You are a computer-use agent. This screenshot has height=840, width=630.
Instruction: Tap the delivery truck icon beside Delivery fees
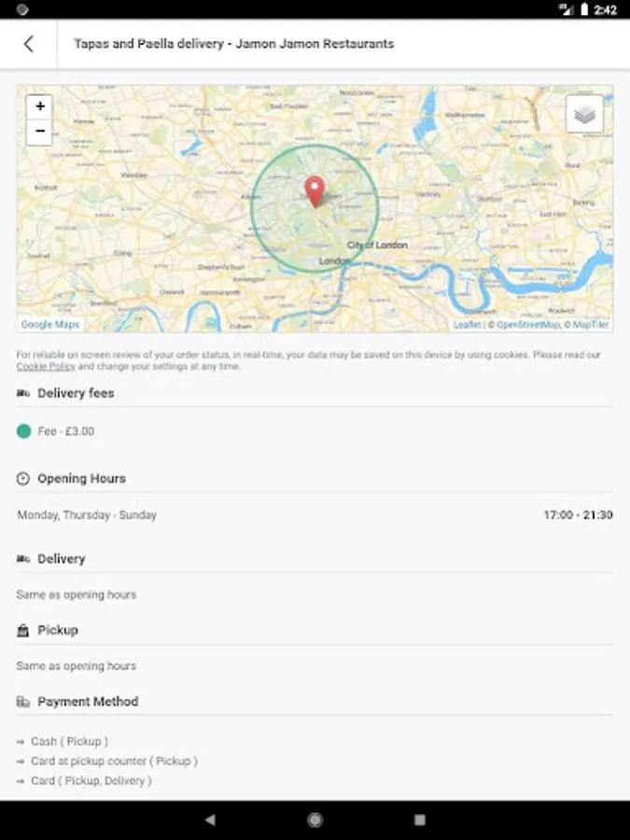point(23,394)
